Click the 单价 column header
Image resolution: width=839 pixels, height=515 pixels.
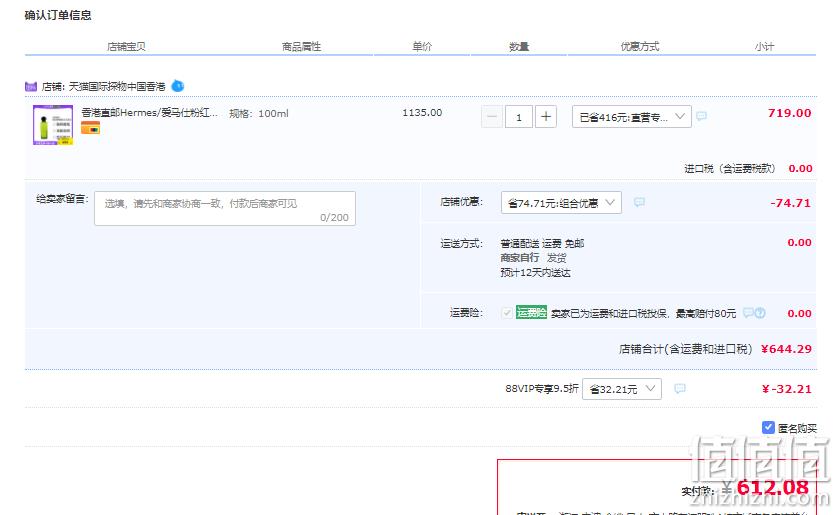tap(422, 47)
